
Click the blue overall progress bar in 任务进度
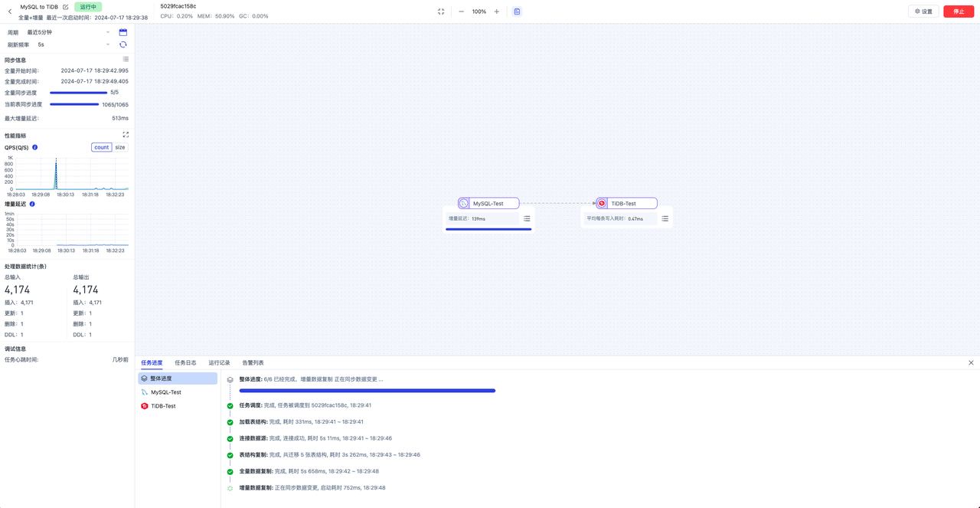click(367, 391)
